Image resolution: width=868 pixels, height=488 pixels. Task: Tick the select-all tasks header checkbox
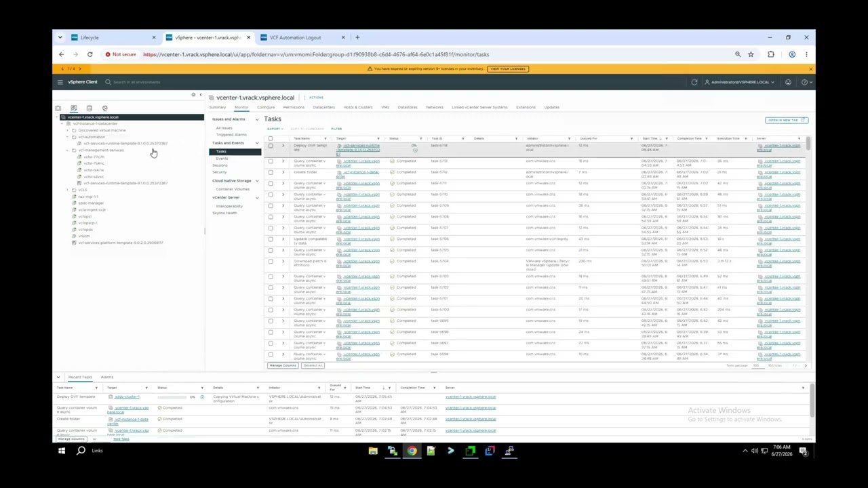[x=271, y=139]
